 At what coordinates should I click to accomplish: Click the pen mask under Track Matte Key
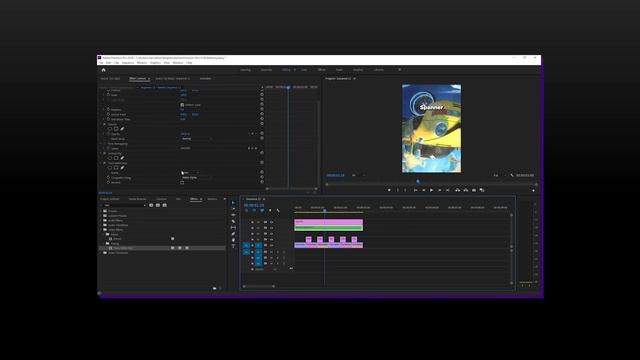point(122,168)
